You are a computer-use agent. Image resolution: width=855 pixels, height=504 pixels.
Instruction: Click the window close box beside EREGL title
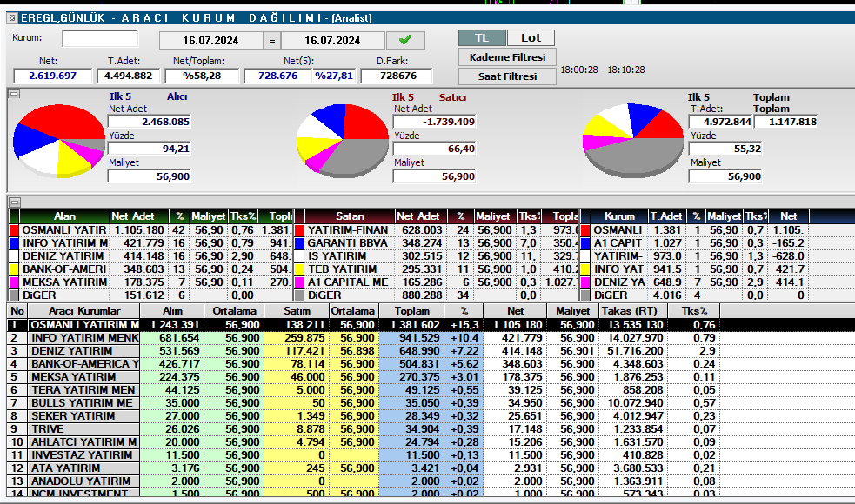click(x=12, y=18)
